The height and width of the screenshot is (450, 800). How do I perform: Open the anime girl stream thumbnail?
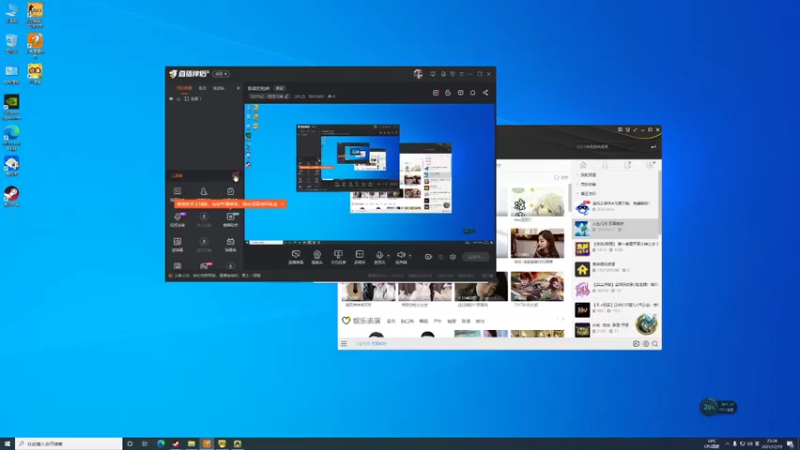pos(537,202)
